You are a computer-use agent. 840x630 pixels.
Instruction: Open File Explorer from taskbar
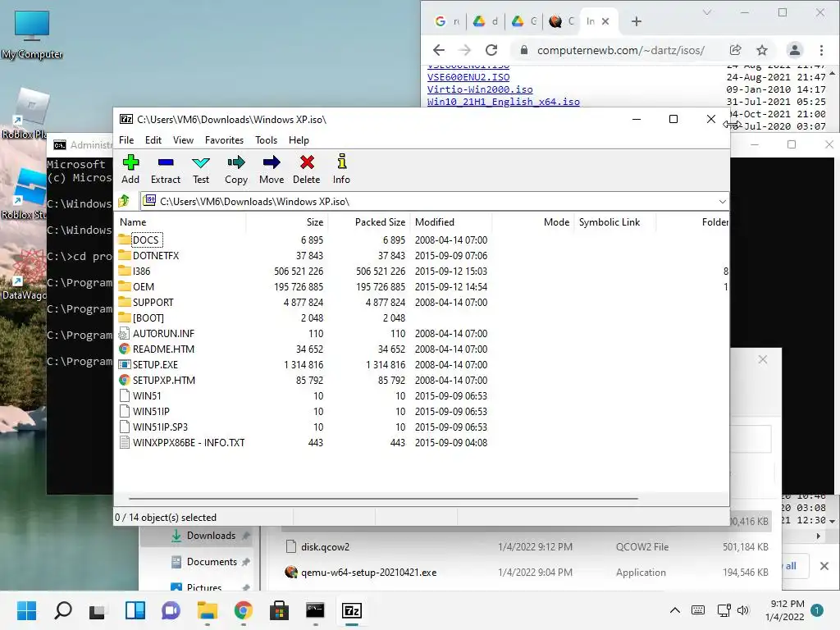[x=208, y=610]
